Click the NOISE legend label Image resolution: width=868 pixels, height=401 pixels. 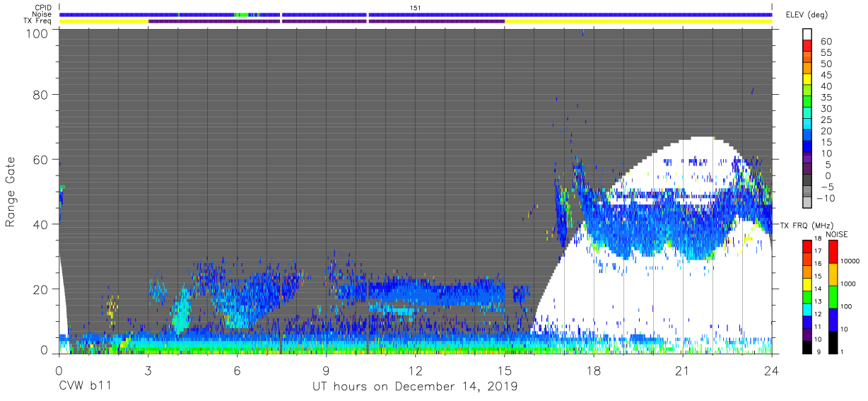coord(836,234)
